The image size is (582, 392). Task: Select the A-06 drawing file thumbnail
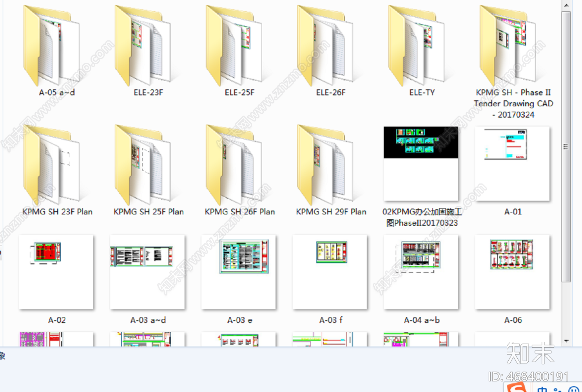(x=512, y=272)
